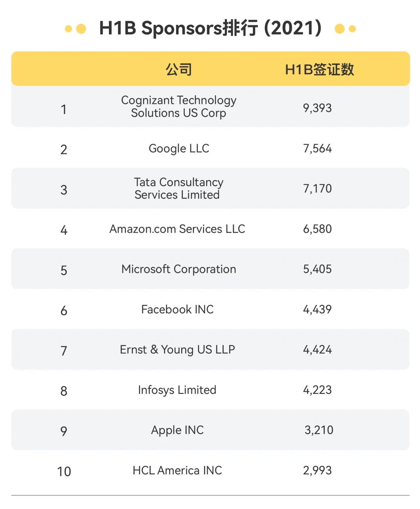Image resolution: width=420 pixels, height=509 pixels.
Task: Click the yellow dots right of title
Action: [x=345, y=29]
